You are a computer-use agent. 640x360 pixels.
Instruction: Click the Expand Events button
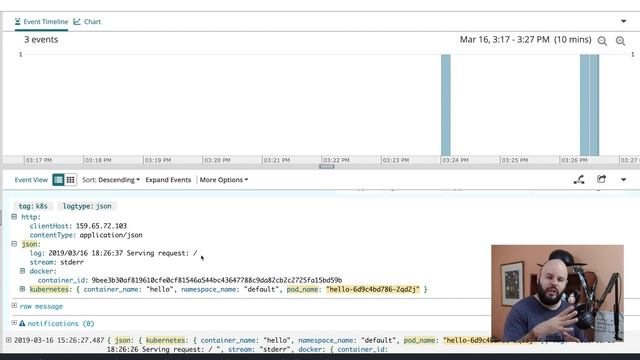[x=168, y=180]
